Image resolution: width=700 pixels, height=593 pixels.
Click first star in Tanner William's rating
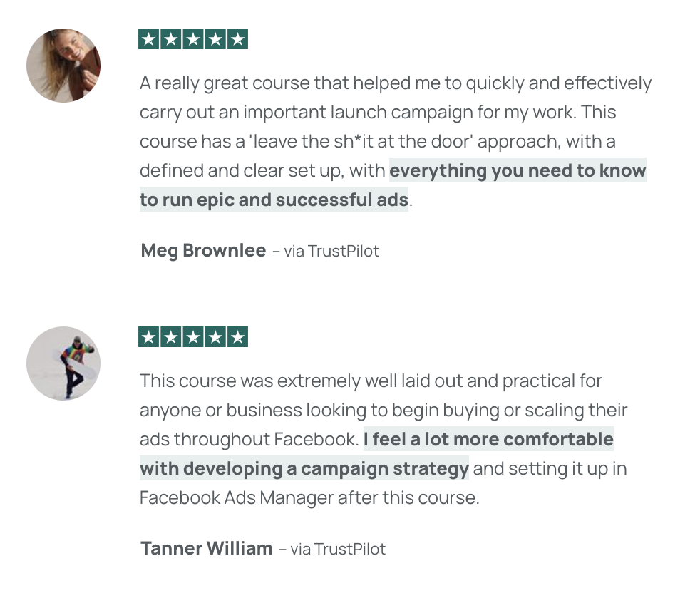[x=149, y=336]
